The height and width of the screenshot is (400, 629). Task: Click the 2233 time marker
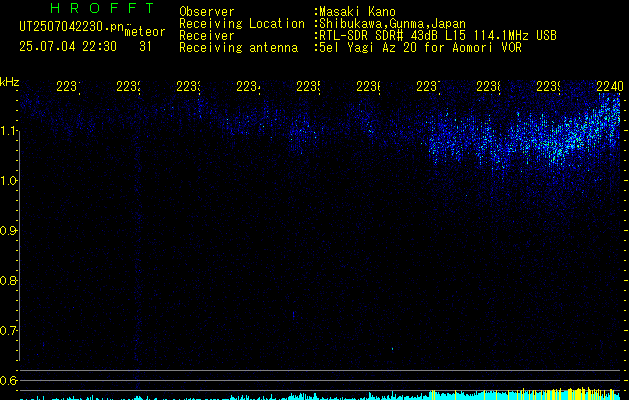click(x=189, y=86)
